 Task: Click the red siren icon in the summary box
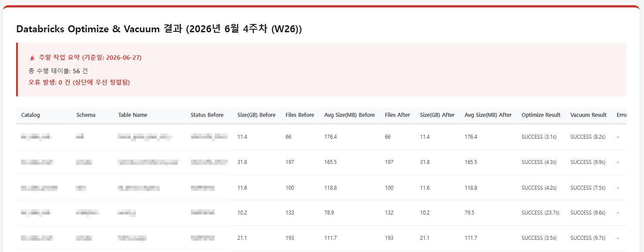click(32, 58)
